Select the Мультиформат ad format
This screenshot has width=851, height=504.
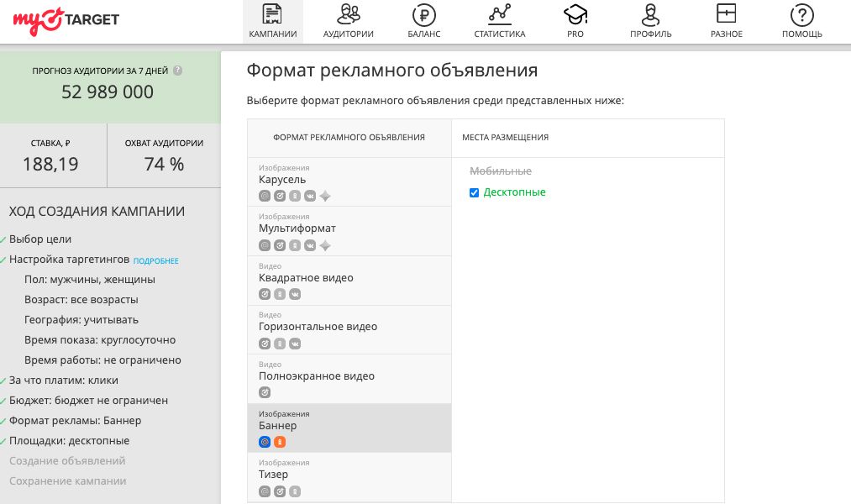[x=297, y=228]
